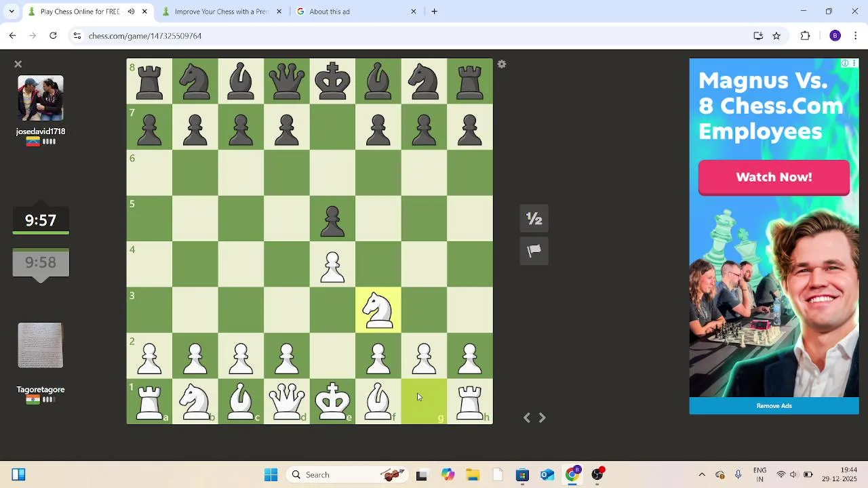Select the black king on e8
Screen dimensions: 868x488
point(332,81)
